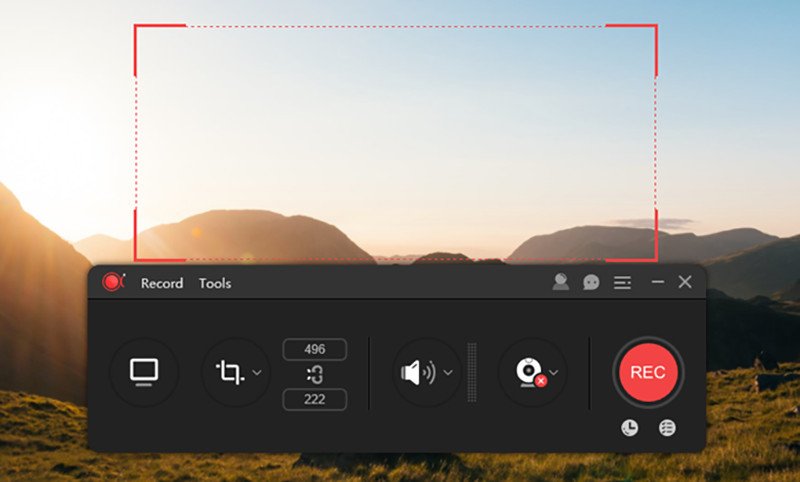
Task: Select the full screen monitor recording mode
Action: [x=144, y=372]
